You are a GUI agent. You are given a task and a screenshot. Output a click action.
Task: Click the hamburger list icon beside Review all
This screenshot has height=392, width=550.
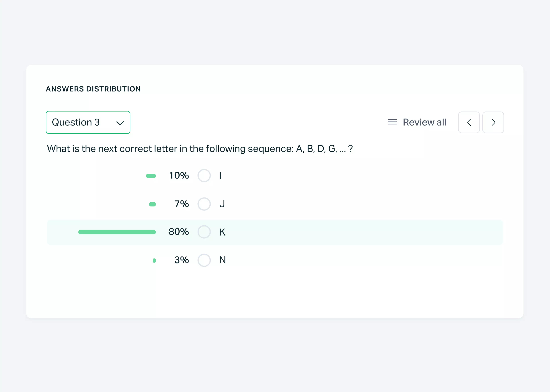click(x=392, y=122)
